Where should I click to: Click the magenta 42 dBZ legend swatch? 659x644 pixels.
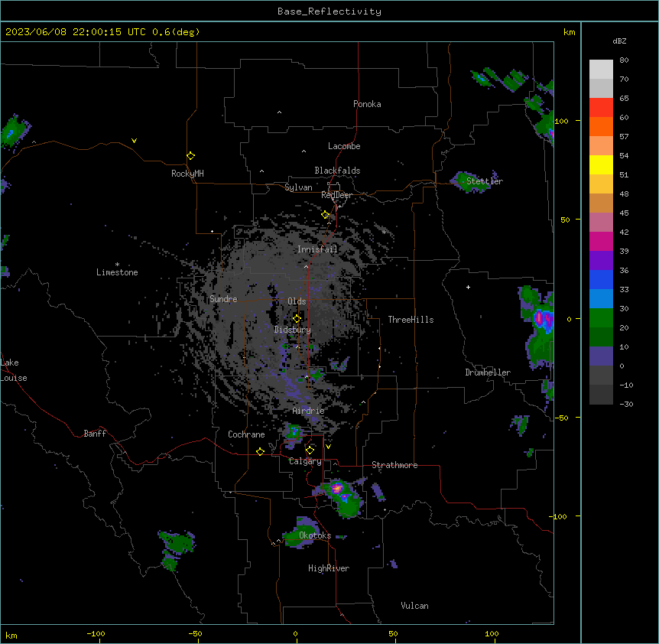601,241
